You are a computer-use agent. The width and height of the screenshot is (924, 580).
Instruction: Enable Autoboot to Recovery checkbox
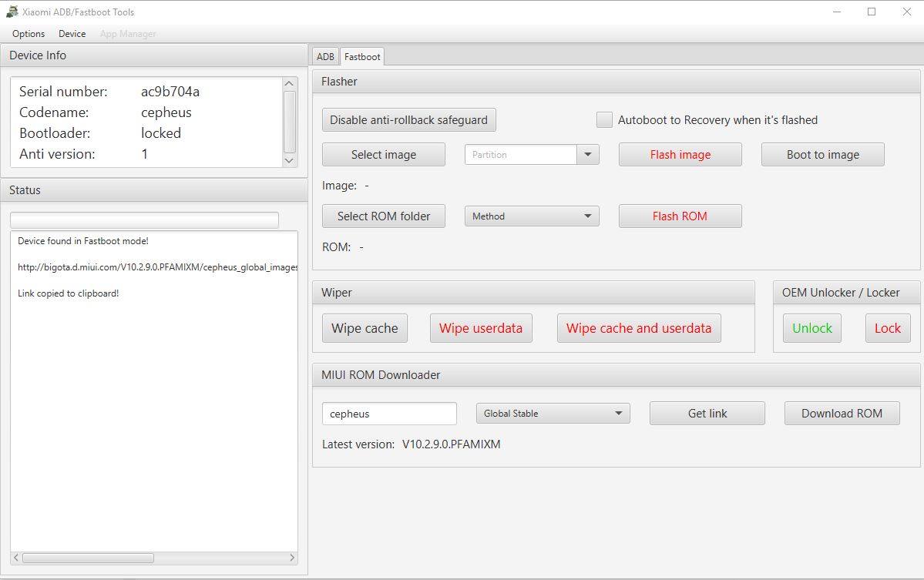605,119
